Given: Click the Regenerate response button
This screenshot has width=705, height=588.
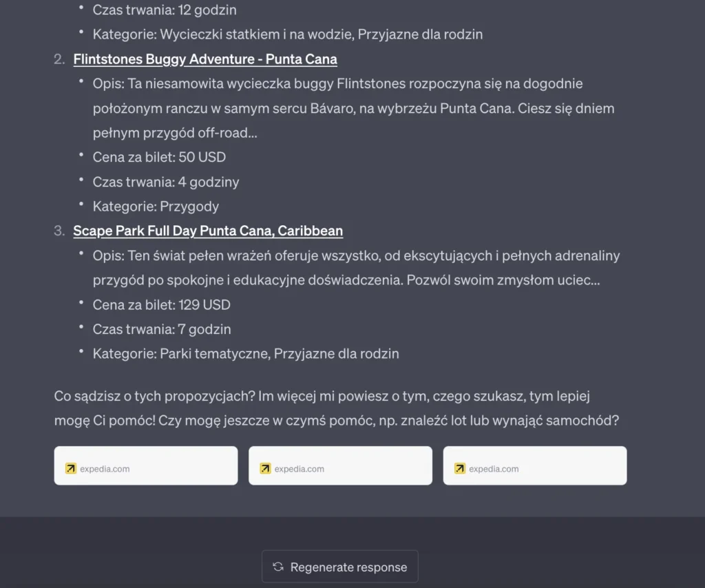Looking at the screenshot, I should pos(339,567).
